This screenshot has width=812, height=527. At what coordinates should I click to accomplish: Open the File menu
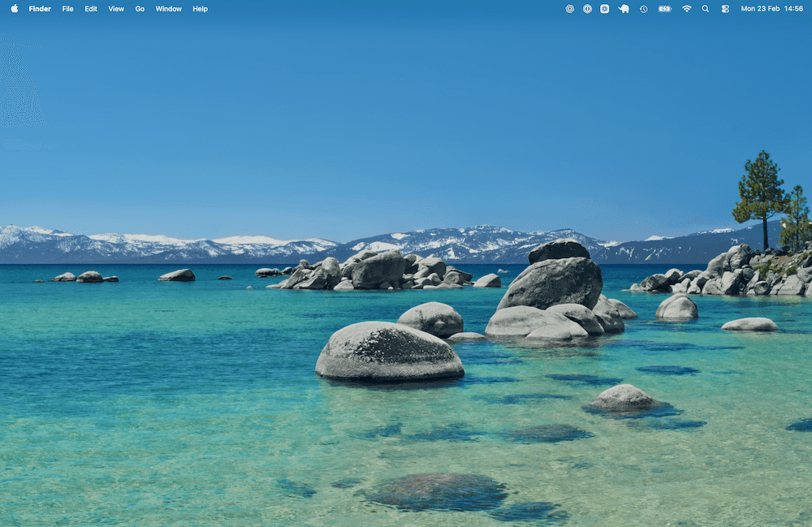point(67,9)
